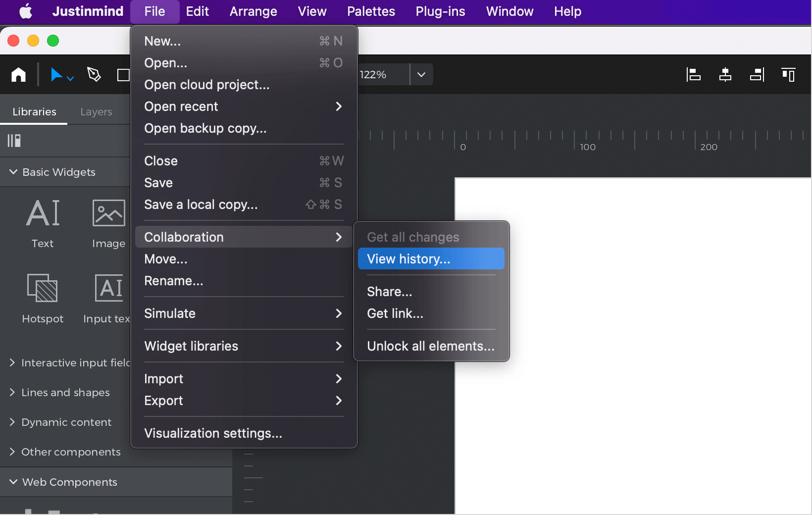
Task: Pick the Input text widget
Action: click(x=106, y=299)
